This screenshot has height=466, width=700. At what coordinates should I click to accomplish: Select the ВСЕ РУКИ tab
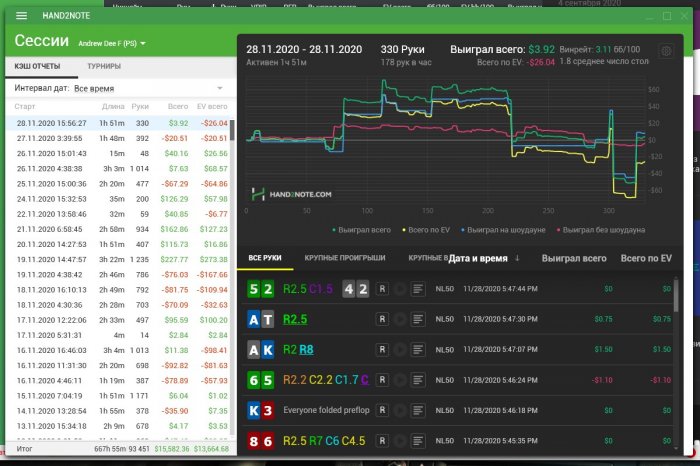(265, 258)
